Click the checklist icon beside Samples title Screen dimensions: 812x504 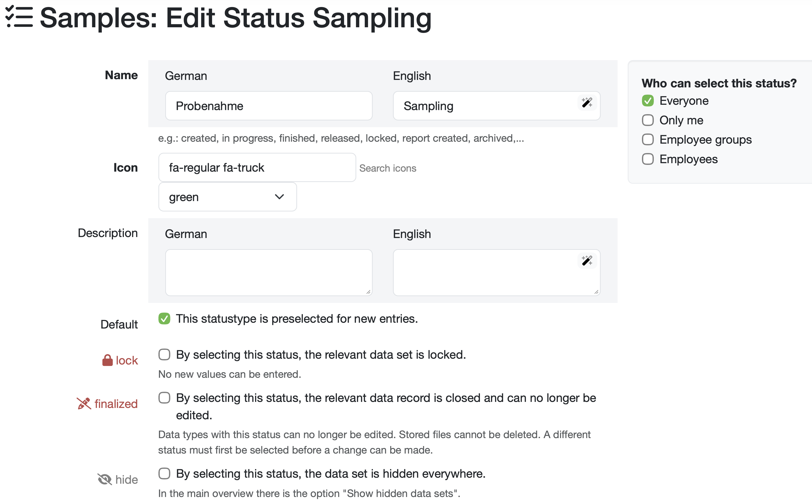click(x=19, y=17)
